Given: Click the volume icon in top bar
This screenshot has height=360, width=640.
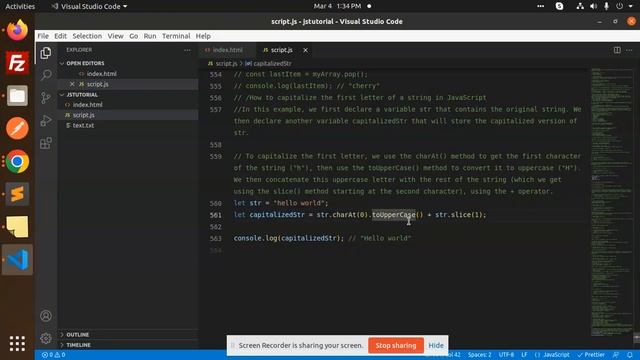Looking at the screenshot, I should [593, 6].
